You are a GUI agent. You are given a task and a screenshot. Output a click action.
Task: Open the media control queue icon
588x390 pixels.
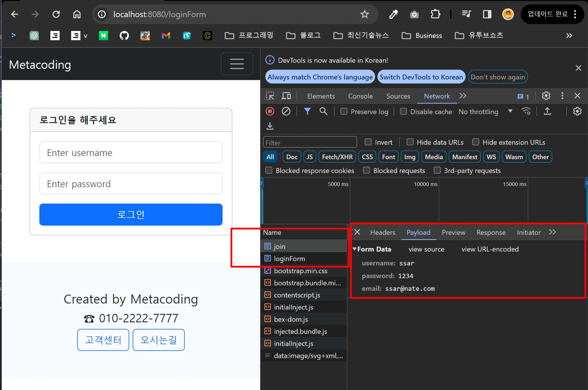(x=466, y=14)
